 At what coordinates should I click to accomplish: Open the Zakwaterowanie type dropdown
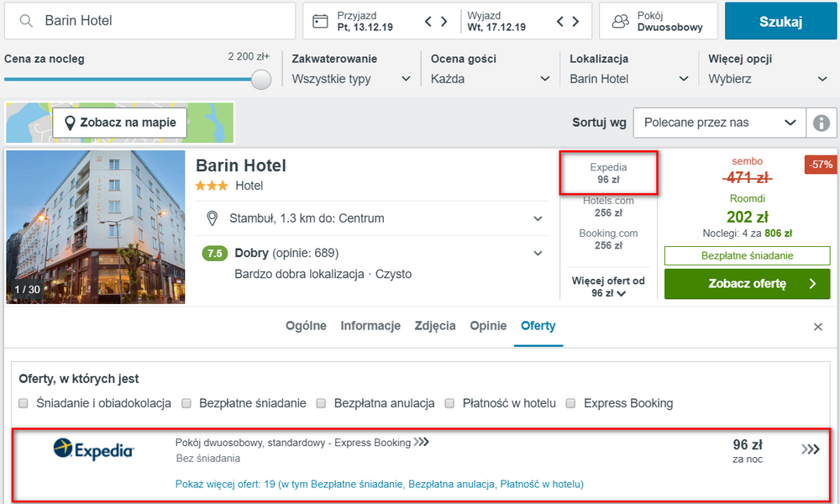351,79
